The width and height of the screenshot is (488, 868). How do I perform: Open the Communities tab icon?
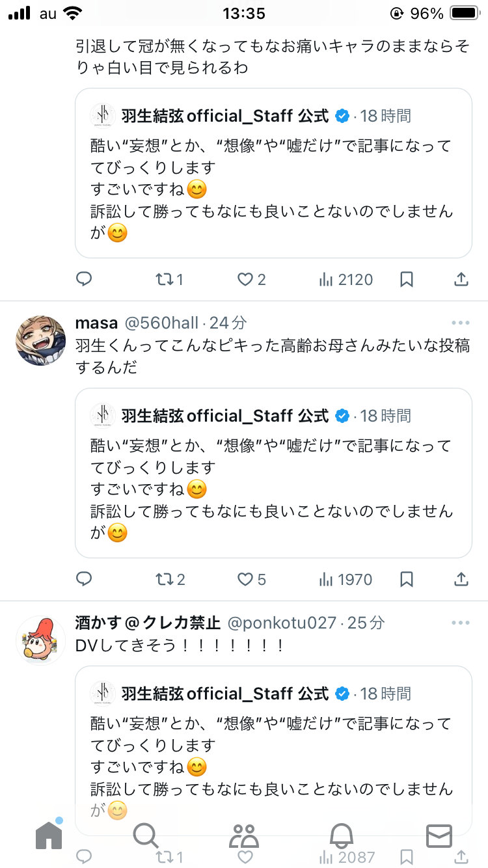pos(244,834)
